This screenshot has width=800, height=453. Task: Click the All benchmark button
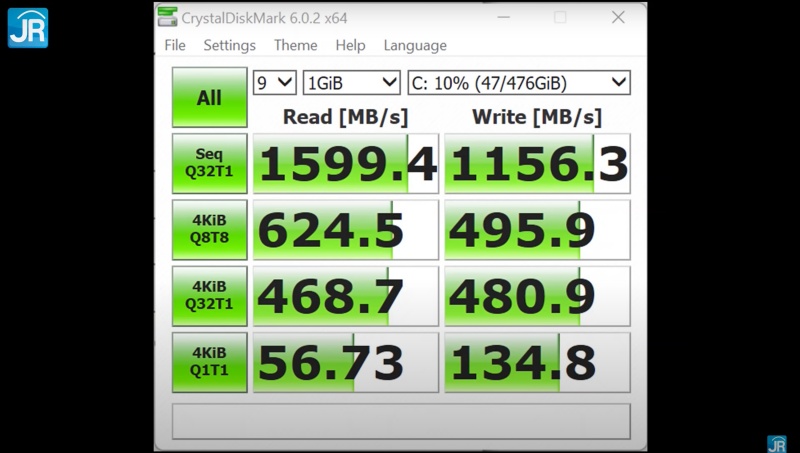click(x=210, y=97)
